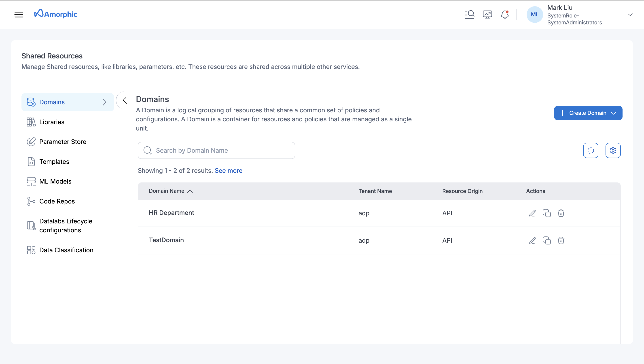Open Libraries in the sidebar
Image resolution: width=644 pixels, height=364 pixels.
pos(52,122)
